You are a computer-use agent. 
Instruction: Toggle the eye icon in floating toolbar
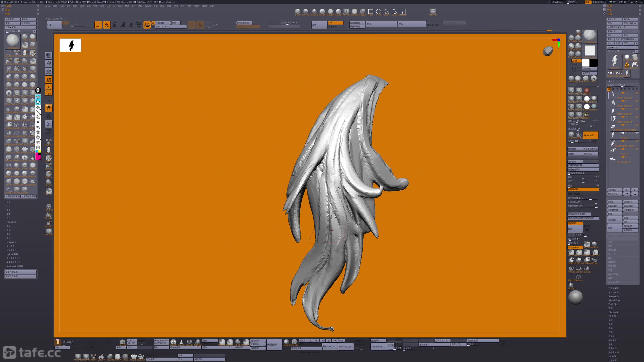[38, 97]
